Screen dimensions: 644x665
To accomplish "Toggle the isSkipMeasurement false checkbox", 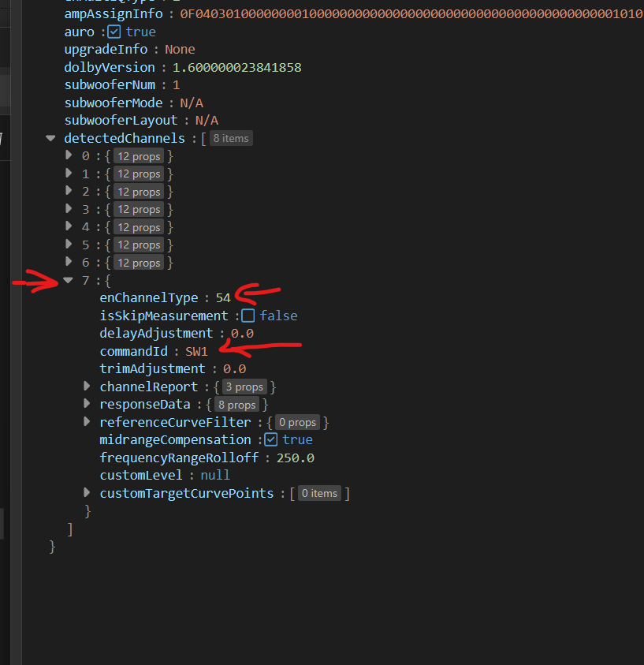I will (x=248, y=316).
